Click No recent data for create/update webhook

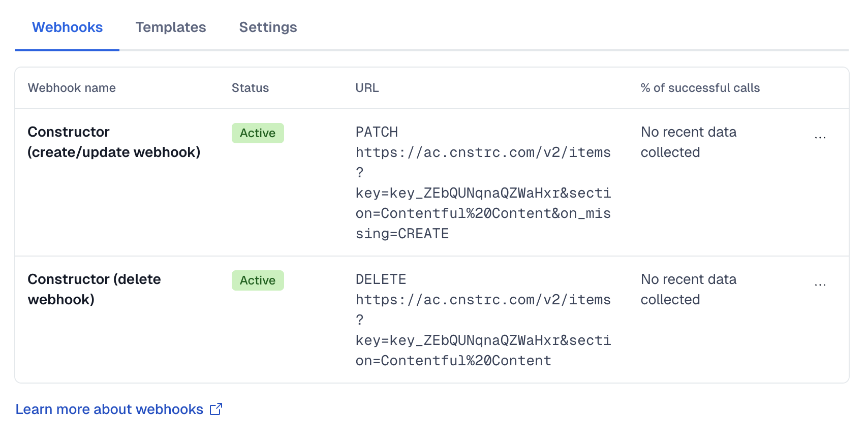coord(688,142)
